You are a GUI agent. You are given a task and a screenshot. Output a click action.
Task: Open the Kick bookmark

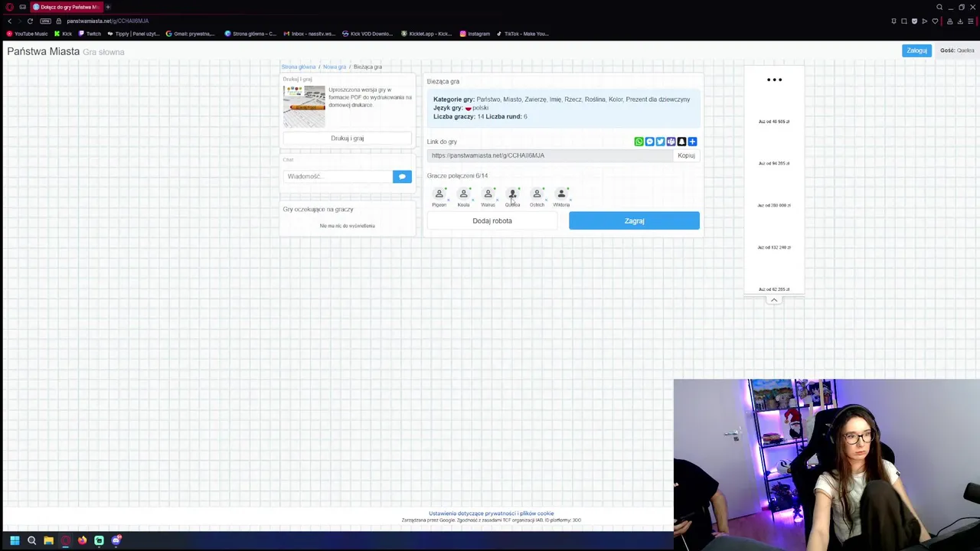pos(63,34)
